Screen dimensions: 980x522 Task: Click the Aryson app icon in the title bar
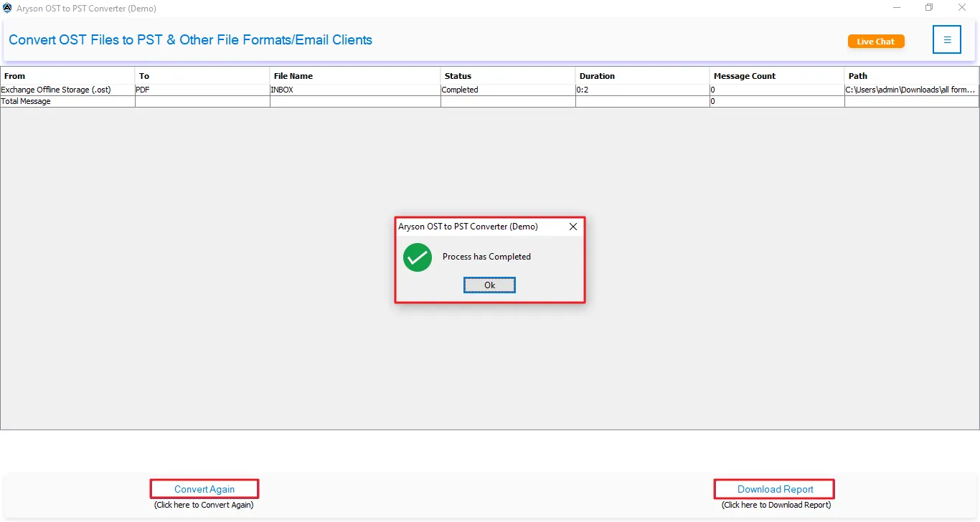point(7,8)
